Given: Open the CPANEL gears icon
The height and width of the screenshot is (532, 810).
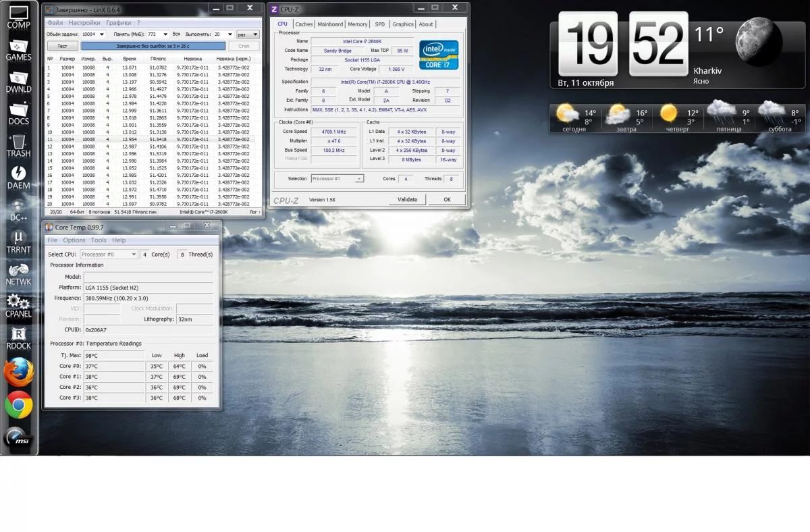Looking at the screenshot, I should pyautogui.click(x=18, y=305).
